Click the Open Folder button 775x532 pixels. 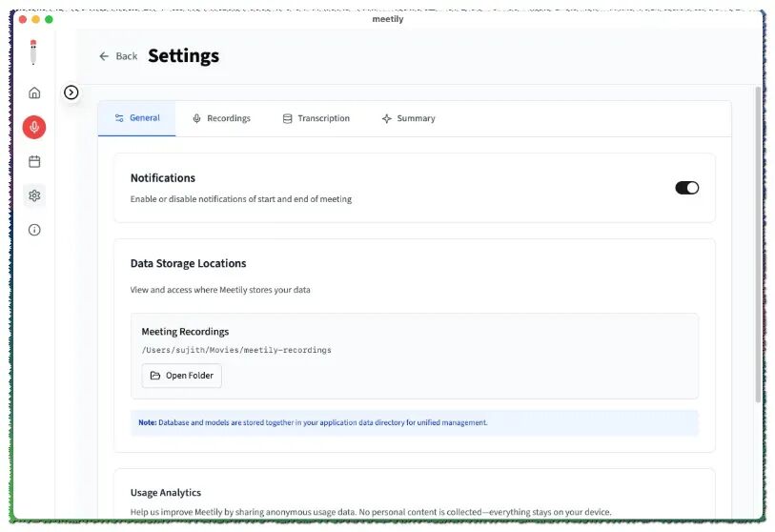pos(181,376)
